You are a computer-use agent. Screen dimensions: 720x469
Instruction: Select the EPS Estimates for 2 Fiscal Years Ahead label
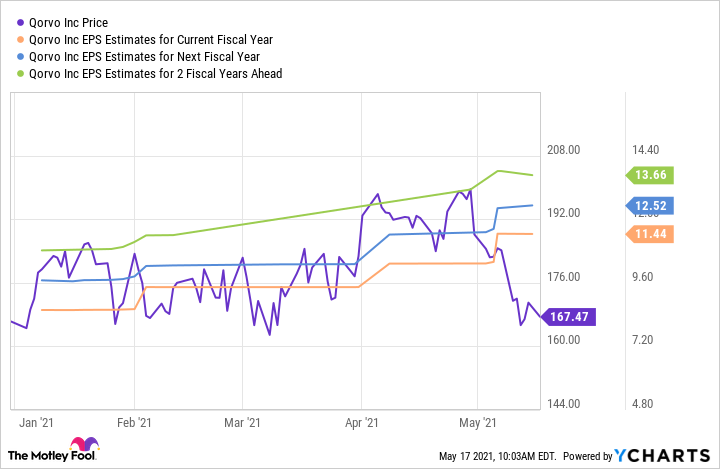155,73
